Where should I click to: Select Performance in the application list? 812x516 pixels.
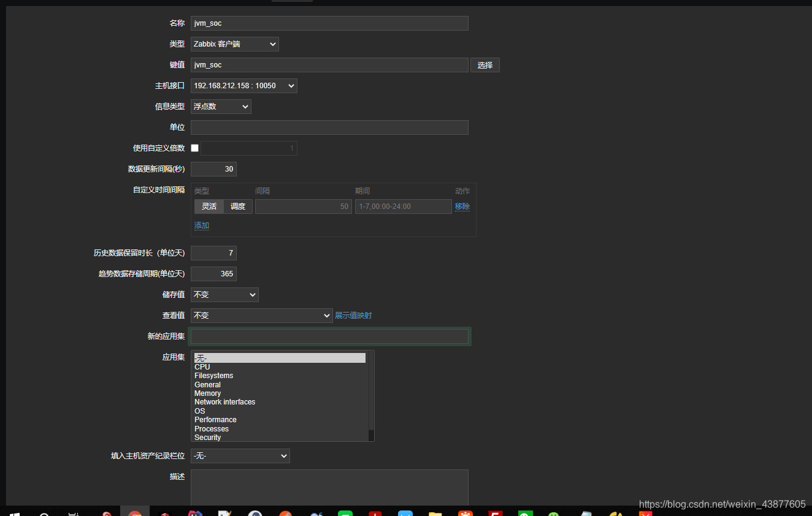[x=280, y=420]
